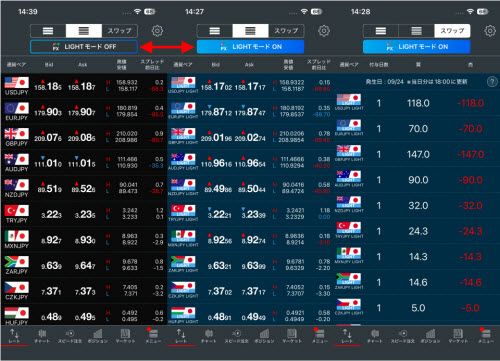The width and height of the screenshot is (500, 361).
Task: Click swap buy value 5.0
Action: click(418, 308)
